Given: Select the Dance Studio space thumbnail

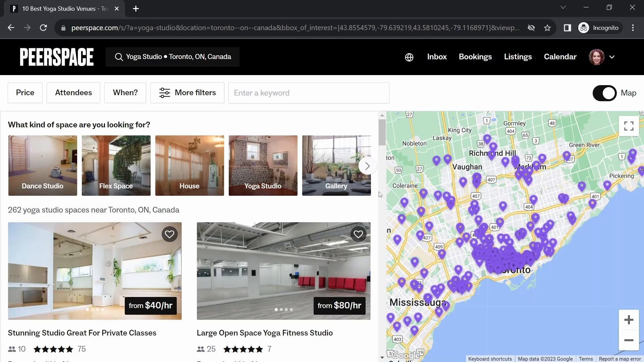Looking at the screenshot, I should click(x=43, y=166).
